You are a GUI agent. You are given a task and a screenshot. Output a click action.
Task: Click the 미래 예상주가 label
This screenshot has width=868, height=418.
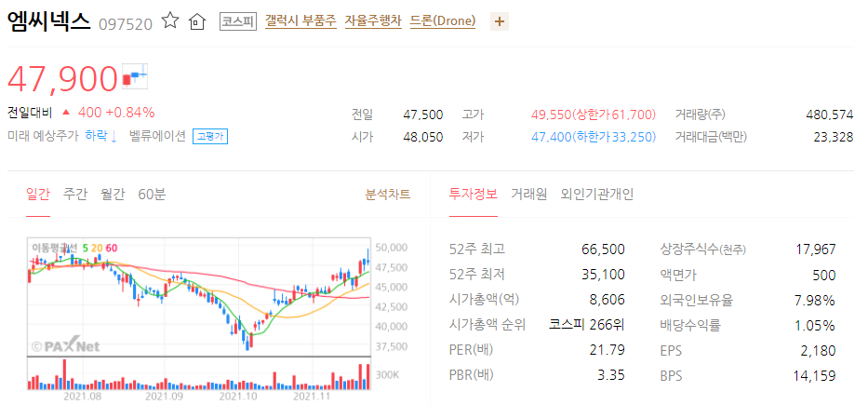click(43, 137)
